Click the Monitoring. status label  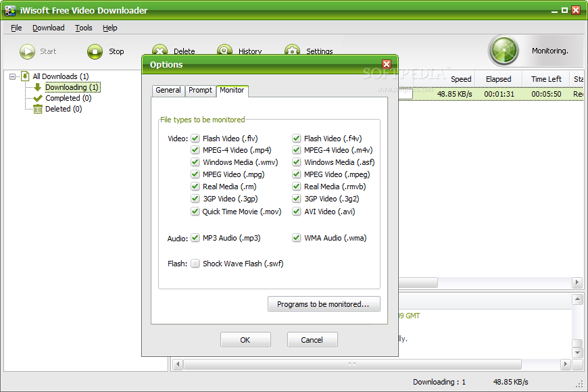pos(549,51)
